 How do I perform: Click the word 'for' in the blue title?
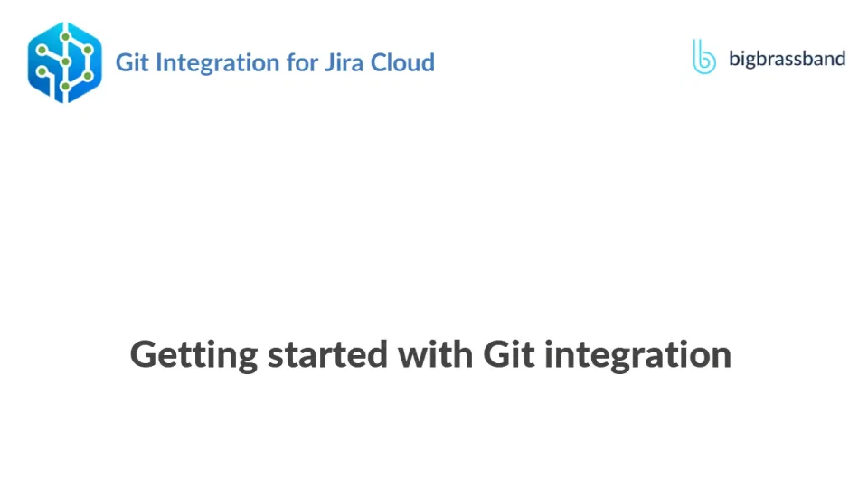(x=301, y=63)
